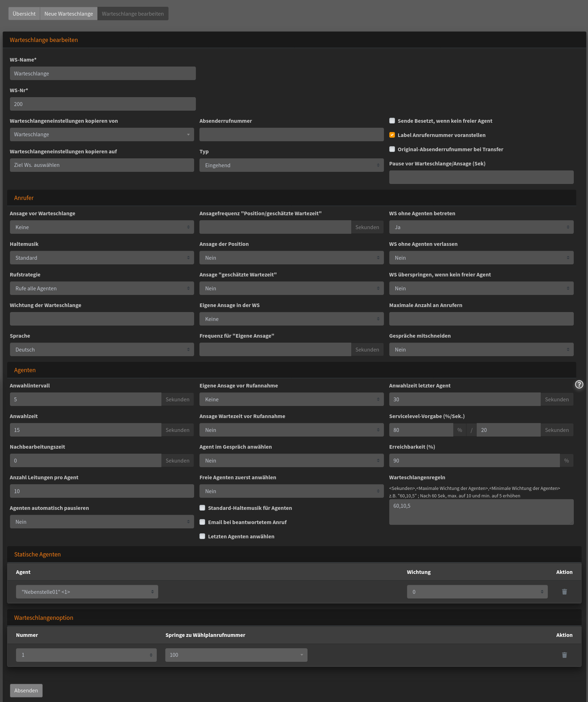Viewport: 588px width, 702px height.
Task: Open the Typ dropdown showing Eingehend
Action: coord(291,165)
